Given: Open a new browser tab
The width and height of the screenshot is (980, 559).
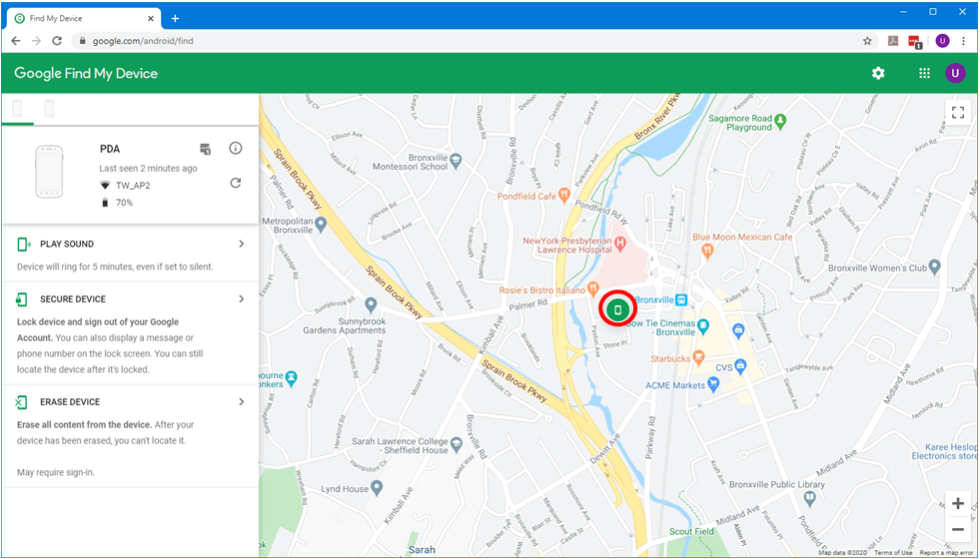Looking at the screenshot, I should (175, 18).
